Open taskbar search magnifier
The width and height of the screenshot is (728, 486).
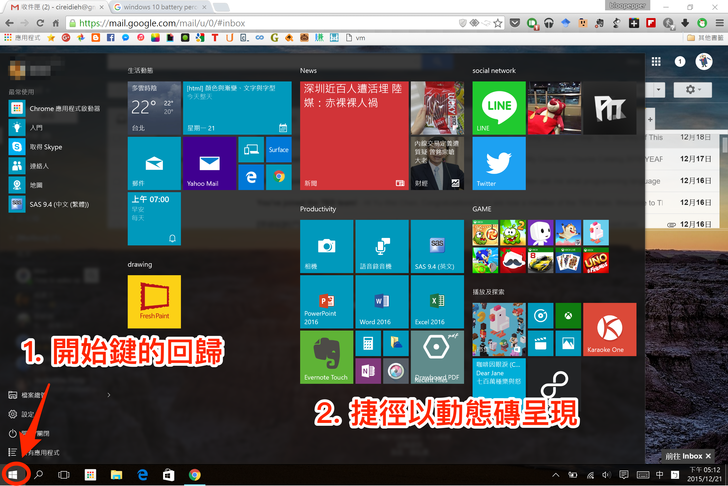[39, 474]
